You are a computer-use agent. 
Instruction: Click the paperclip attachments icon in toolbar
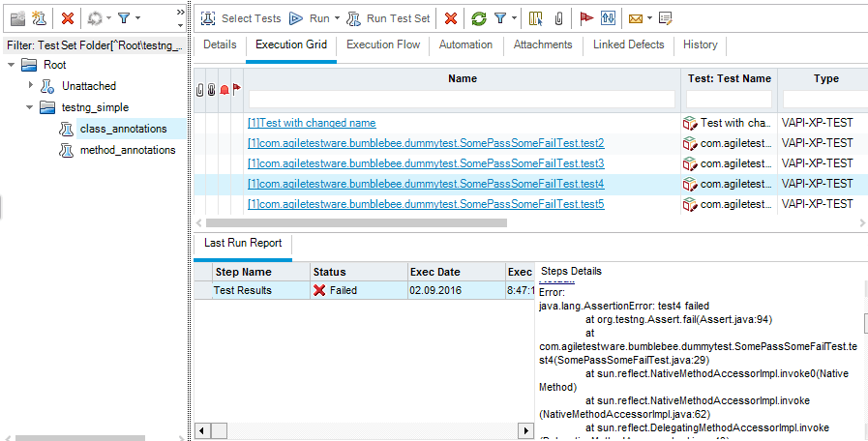point(558,18)
